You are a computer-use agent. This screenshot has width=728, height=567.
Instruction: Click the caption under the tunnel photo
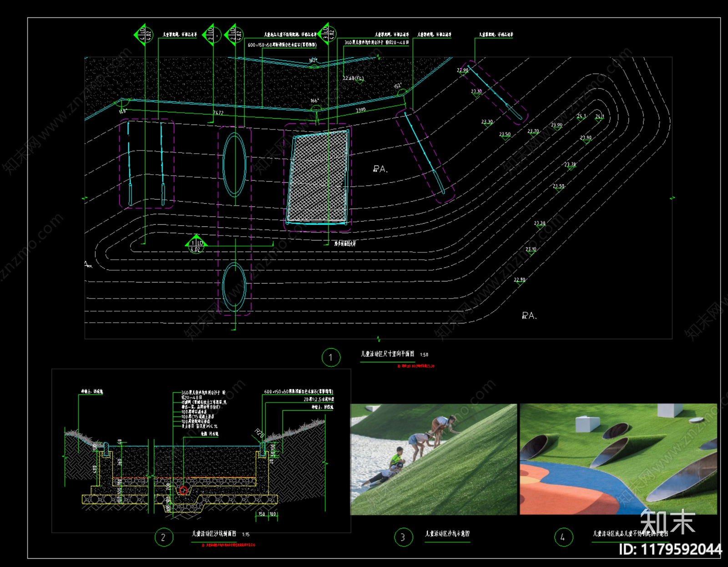[x=630, y=533]
